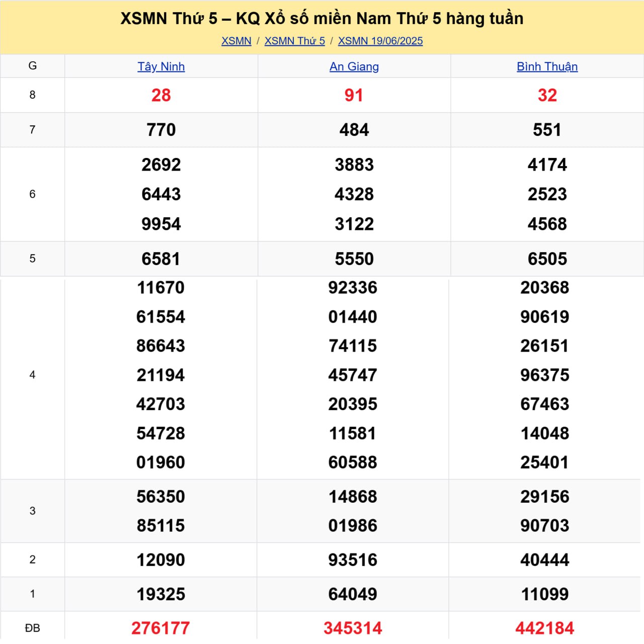644x644 pixels.
Task: Select prize 5 number 5550
Action: [354, 259]
